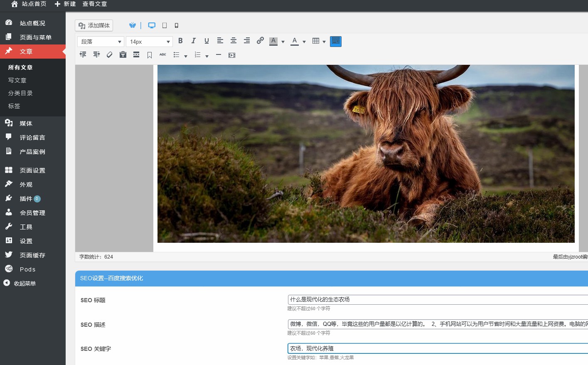Click the insert link icon
This screenshot has width=588, height=365.
(260, 41)
